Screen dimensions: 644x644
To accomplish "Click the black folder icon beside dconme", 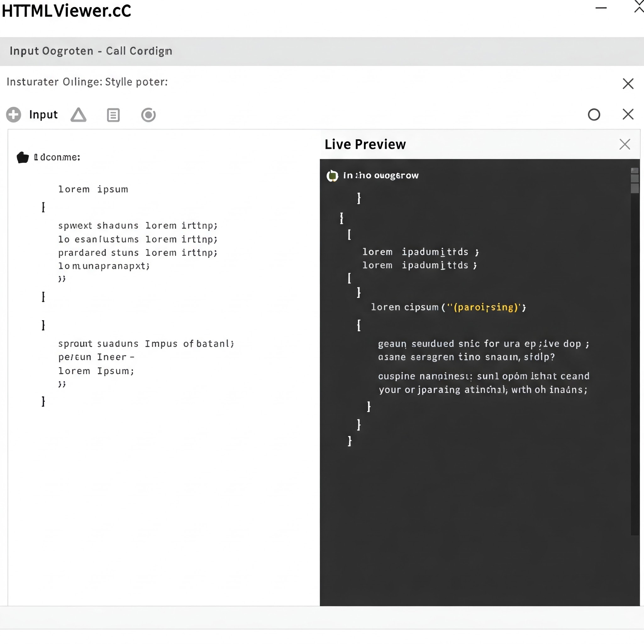I will [x=23, y=157].
